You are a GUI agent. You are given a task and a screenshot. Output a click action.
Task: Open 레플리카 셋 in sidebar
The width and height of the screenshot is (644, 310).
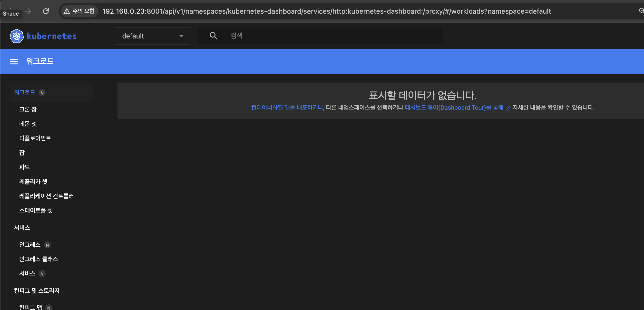coord(33,182)
